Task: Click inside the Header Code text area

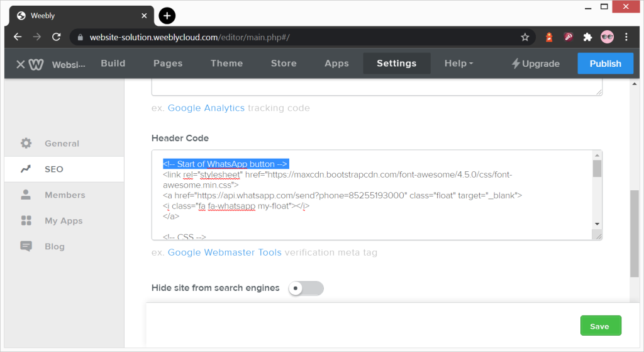Action: (372, 195)
